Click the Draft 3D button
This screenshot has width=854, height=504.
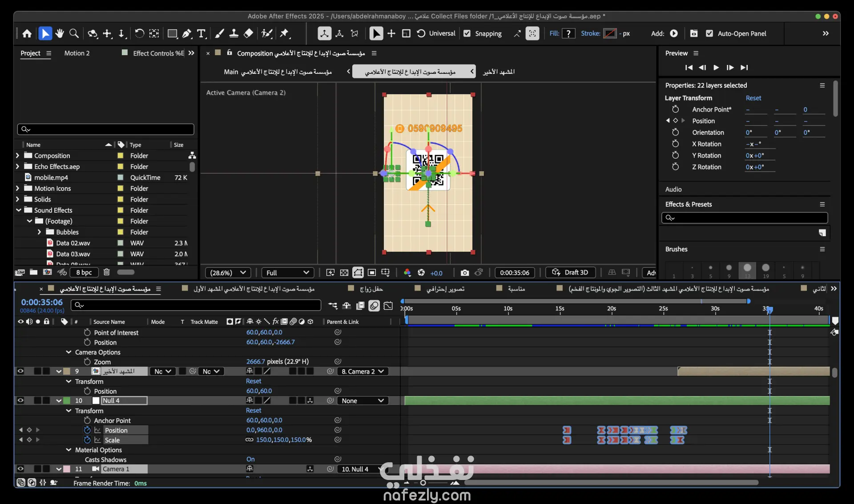[x=570, y=272]
